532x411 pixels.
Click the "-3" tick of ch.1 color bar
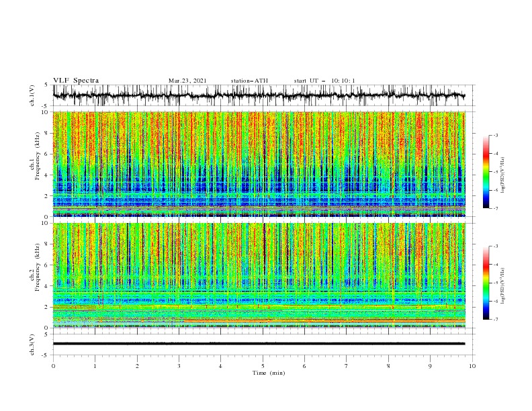pos(496,135)
